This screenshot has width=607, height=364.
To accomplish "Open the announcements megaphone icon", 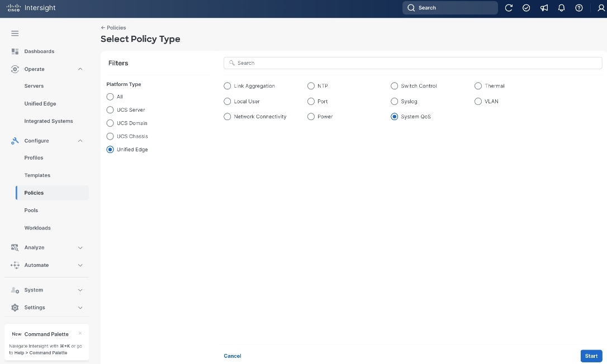I will (x=544, y=8).
